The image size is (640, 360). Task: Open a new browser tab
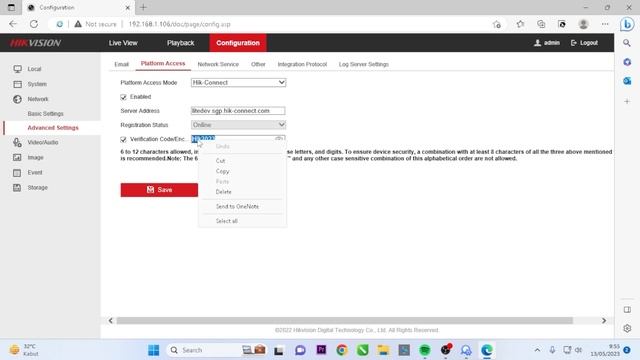[x=143, y=7]
